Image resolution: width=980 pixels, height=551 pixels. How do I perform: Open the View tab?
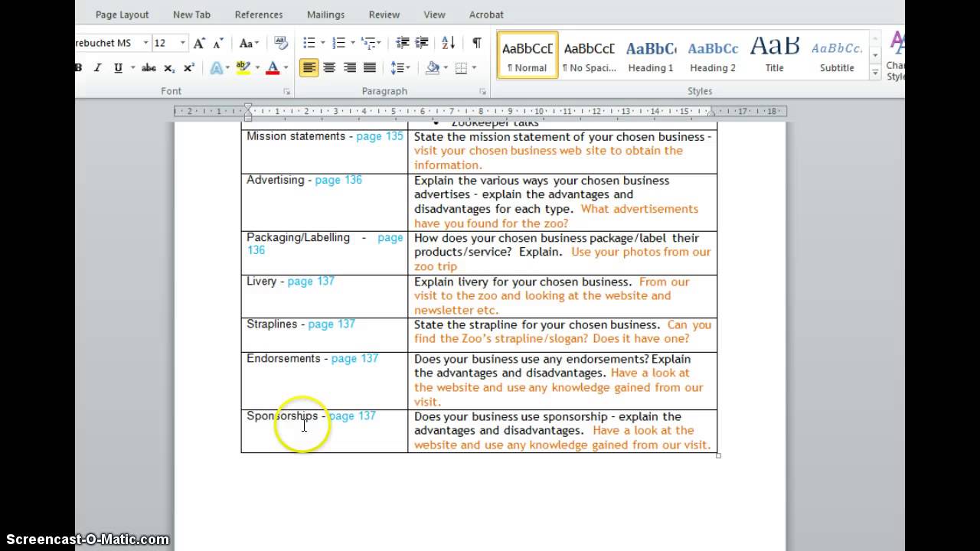[434, 15]
